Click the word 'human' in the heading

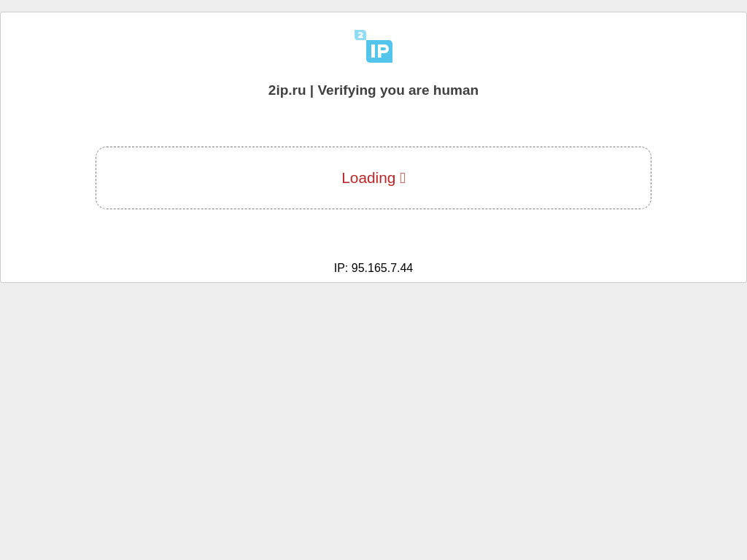tap(455, 90)
